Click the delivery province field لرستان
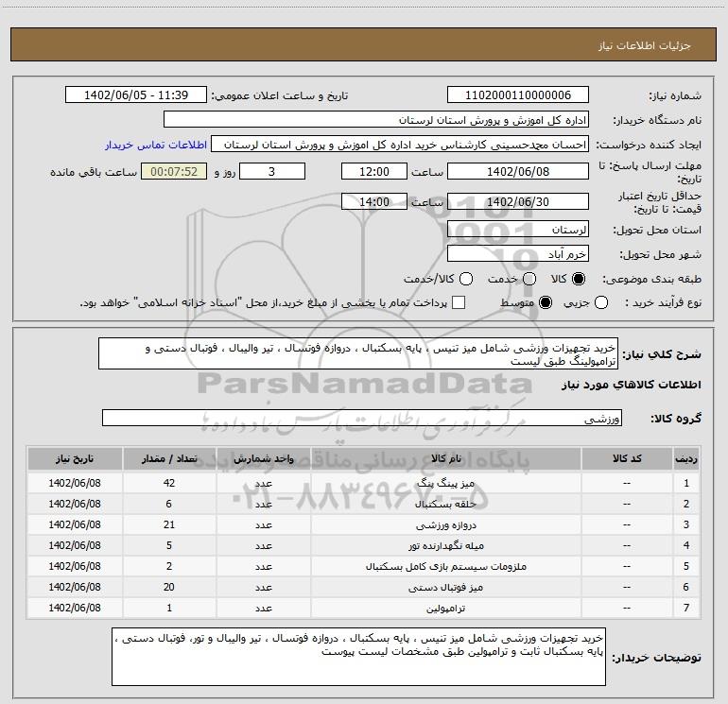The image size is (728, 704). coord(518,230)
